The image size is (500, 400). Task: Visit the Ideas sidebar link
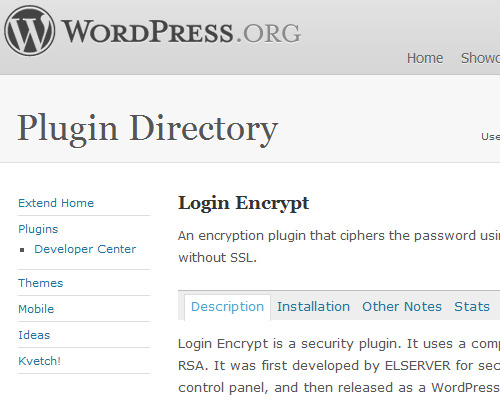coord(34,335)
